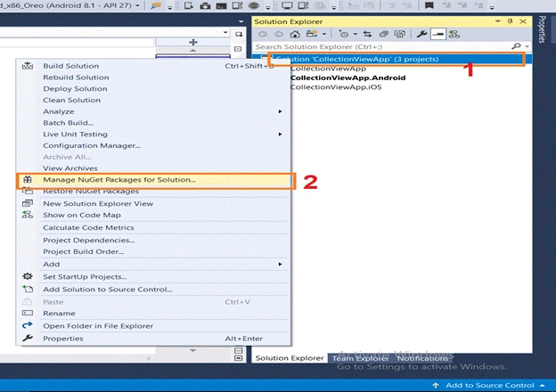Close the Solution Explorer panel
Viewport: 556px width, 392px height.
(x=523, y=21)
